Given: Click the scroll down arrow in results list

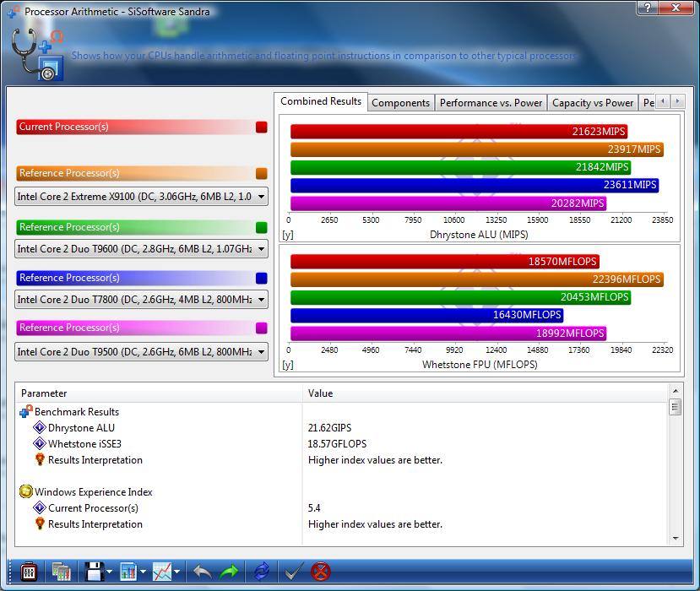Looking at the screenshot, I should tap(676, 539).
